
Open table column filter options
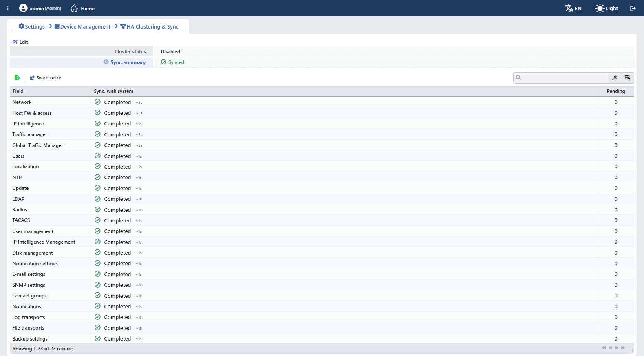[x=627, y=78]
